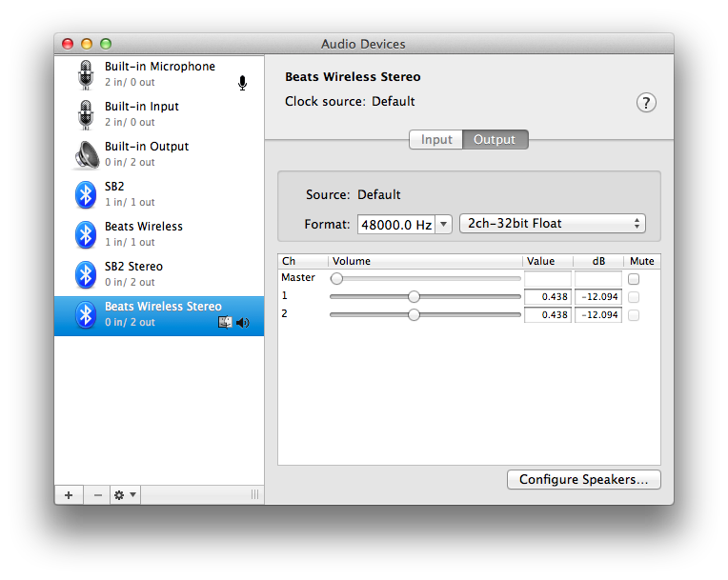Add a new device with plus button
Screen dimensions: 728x580
pos(69,495)
